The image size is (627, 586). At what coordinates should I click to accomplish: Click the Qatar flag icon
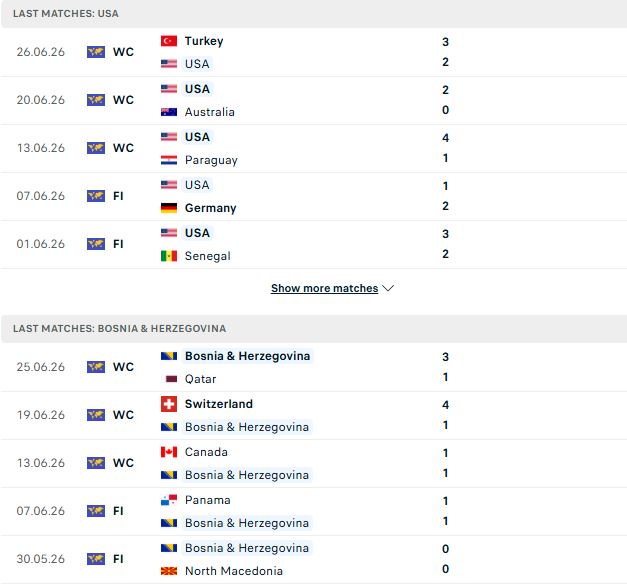tap(171, 379)
